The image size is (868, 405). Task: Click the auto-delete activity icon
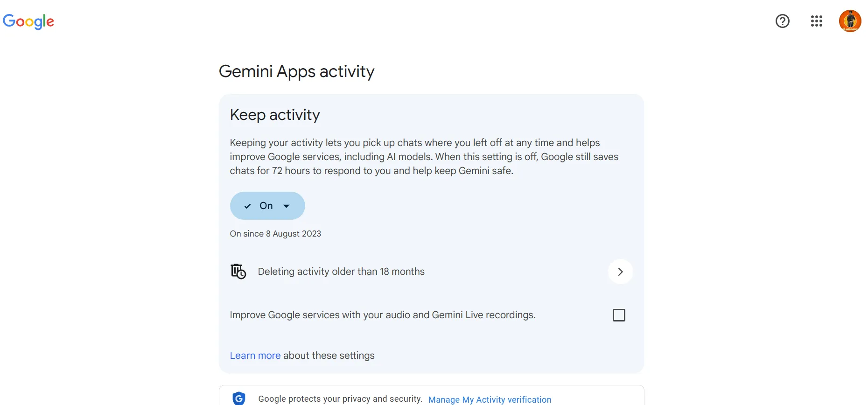point(238,271)
